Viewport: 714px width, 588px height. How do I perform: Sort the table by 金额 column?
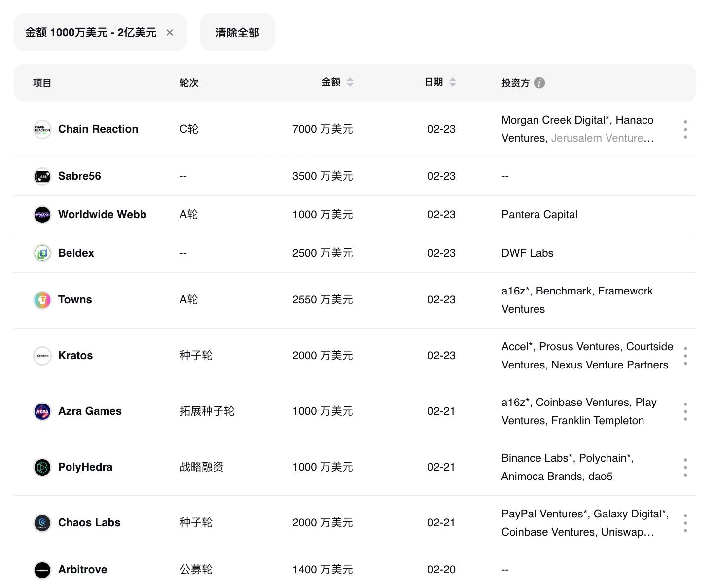tap(350, 82)
